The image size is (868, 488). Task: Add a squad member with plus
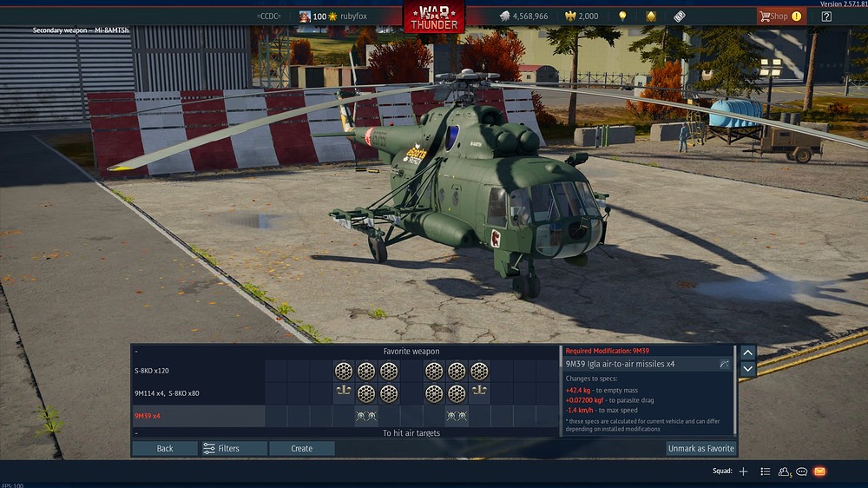744,472
